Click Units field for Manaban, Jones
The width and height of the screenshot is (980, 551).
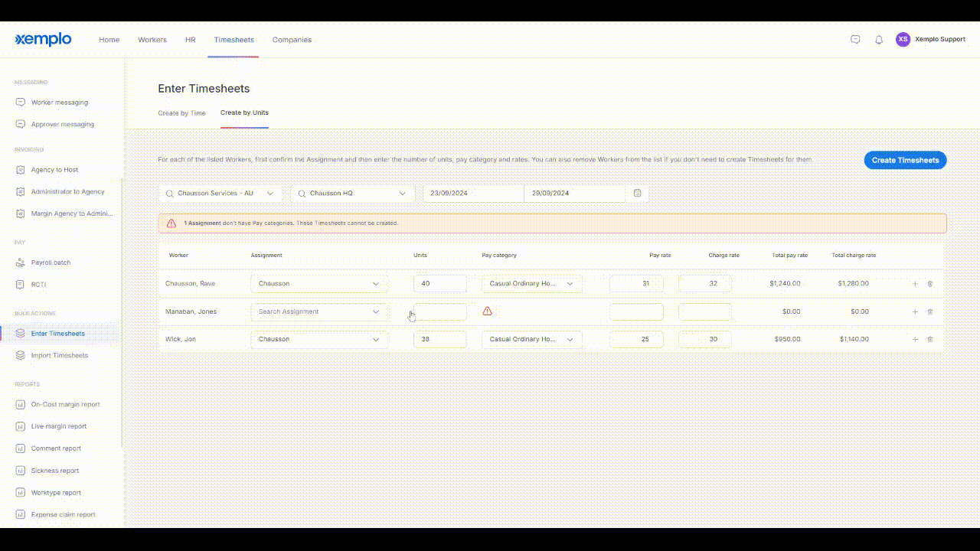pos(440,311)
